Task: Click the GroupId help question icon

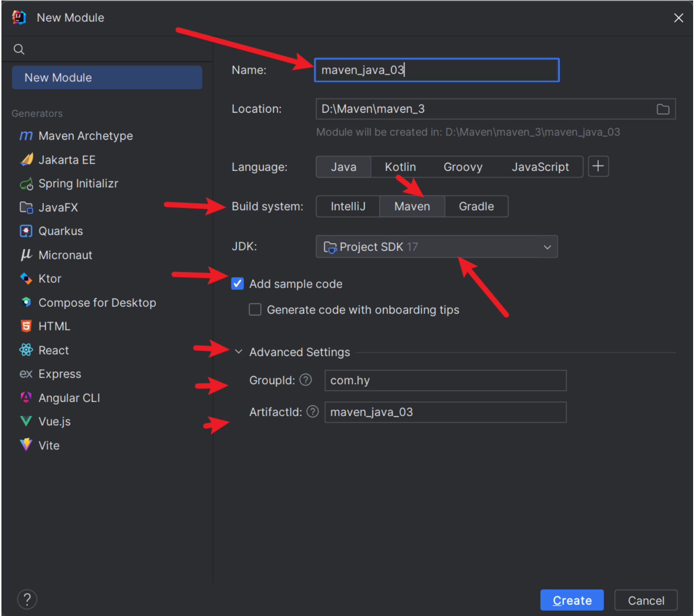Action: [x=306, y=380]
